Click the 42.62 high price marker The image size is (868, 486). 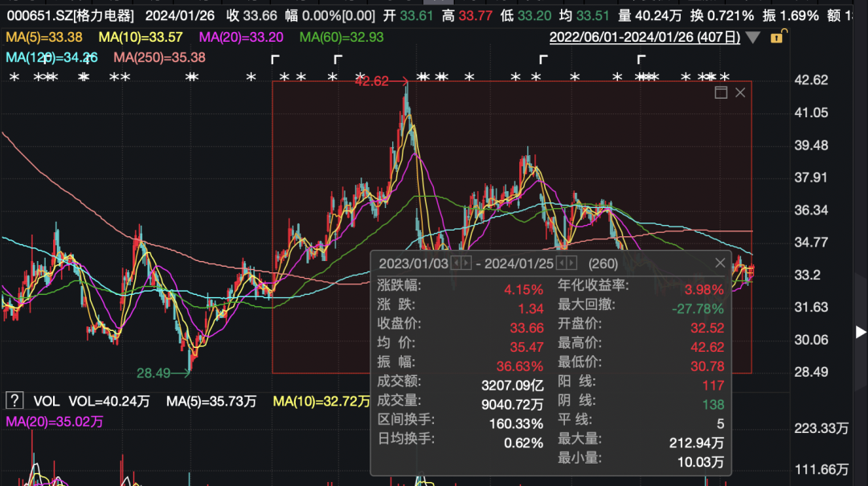pos(372,81)
